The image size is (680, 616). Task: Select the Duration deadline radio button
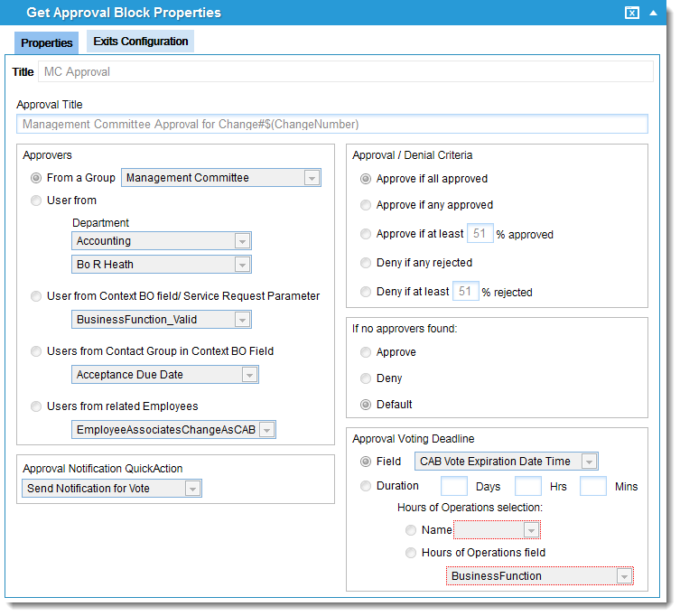pyautogui.click(x=366, y=486)
